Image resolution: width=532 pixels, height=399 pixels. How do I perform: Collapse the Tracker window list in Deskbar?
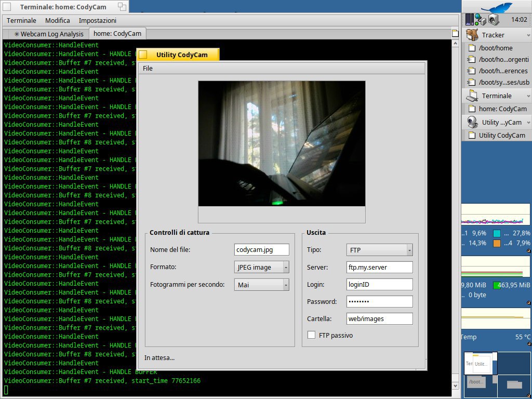(x=528, y=35)
